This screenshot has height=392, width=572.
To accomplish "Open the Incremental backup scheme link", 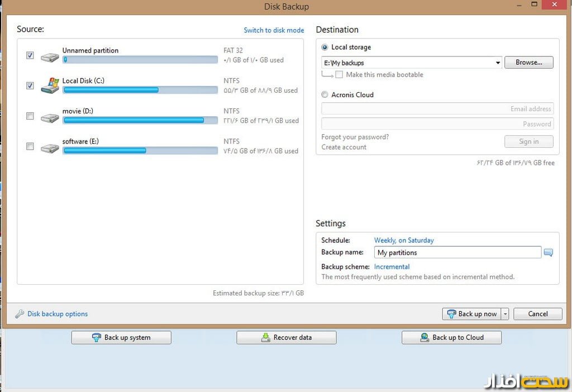I will pos(392,267).
